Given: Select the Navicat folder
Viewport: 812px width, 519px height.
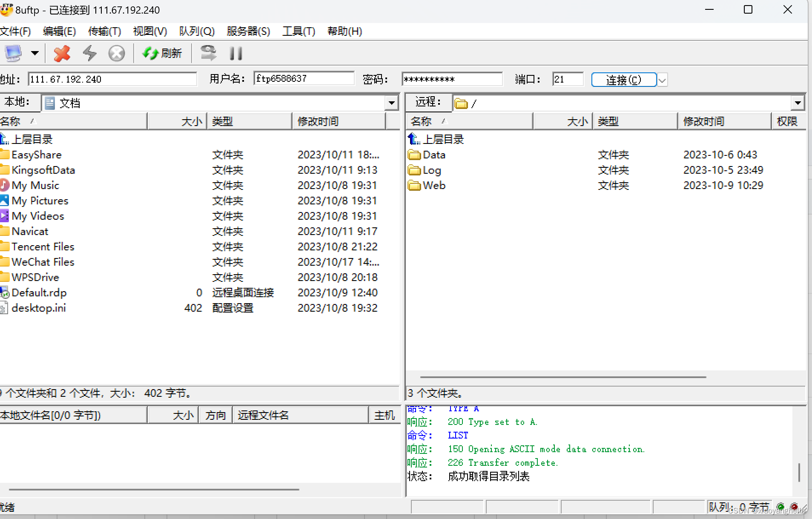Looking at the screenshot, I should coord(25,231).
